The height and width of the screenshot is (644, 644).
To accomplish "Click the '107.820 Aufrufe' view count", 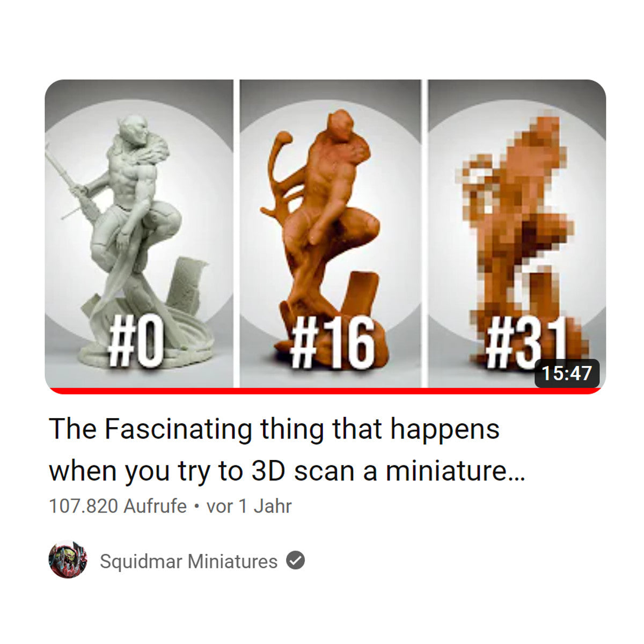I will coord(118,506).
